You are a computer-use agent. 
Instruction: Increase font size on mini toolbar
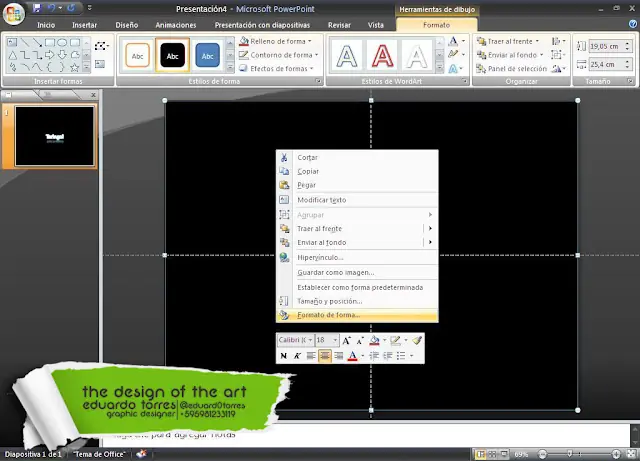[346, 341]
